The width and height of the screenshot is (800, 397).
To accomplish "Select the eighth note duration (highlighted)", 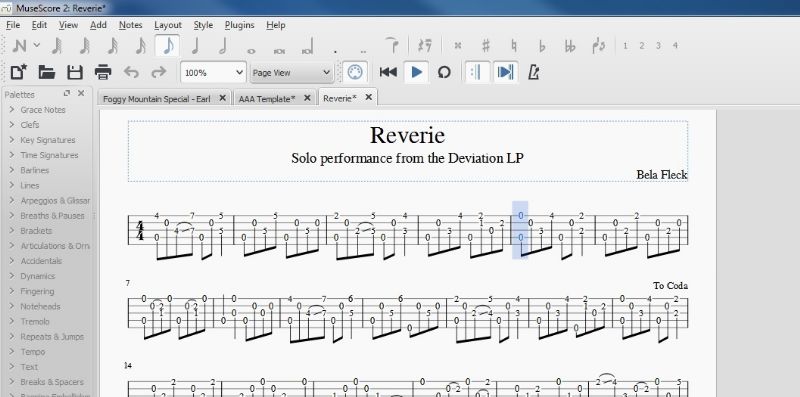I will click(x=168, y=46).
